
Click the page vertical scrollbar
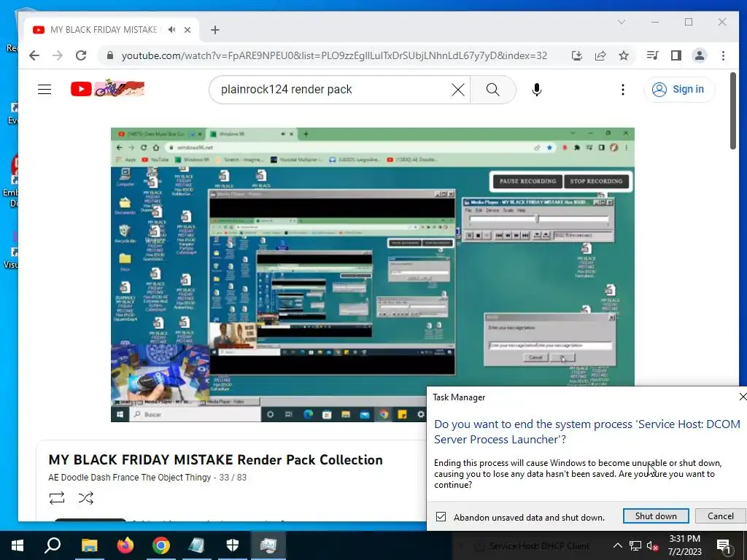pos(732,111)
